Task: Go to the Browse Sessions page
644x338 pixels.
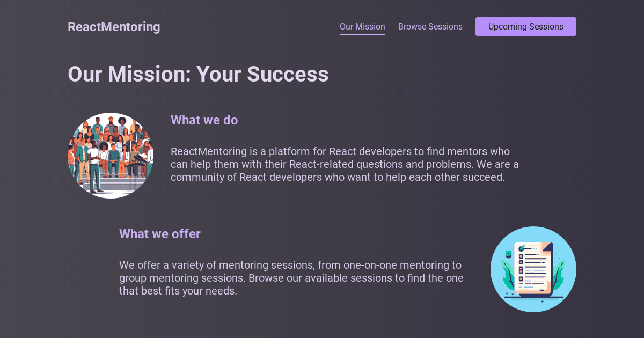Action: click(x=430, y=27)
